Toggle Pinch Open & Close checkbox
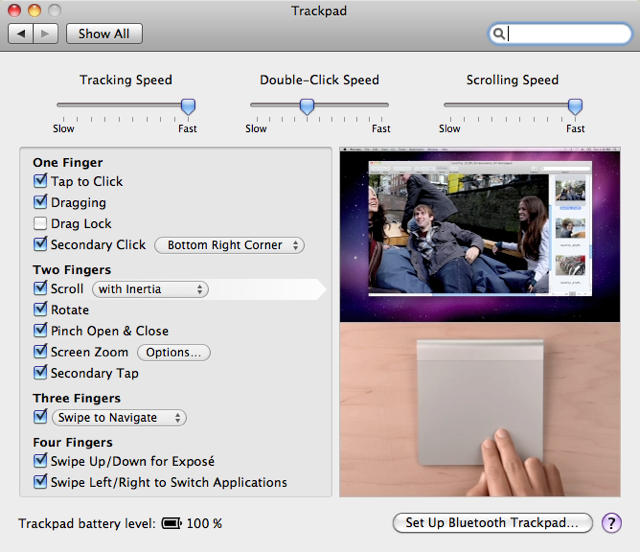This screenshot has height=552, width=640. (40, 330)
